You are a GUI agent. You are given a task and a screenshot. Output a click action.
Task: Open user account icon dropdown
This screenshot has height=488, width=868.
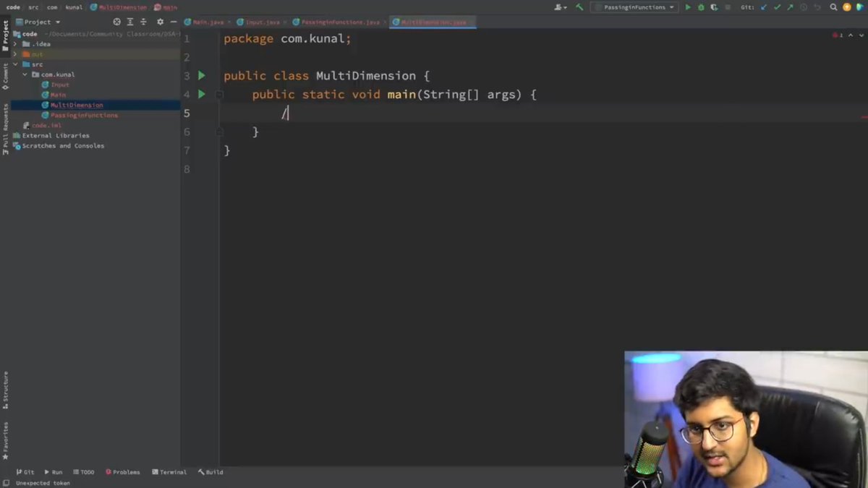pos(561,7)
